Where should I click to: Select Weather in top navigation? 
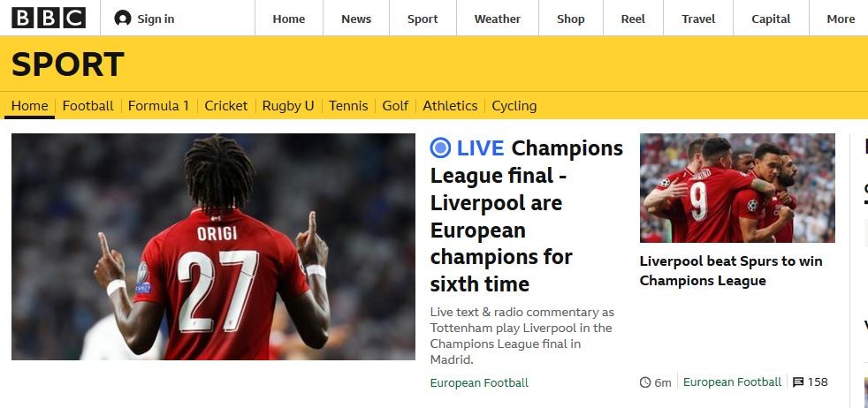pos(497,19)
